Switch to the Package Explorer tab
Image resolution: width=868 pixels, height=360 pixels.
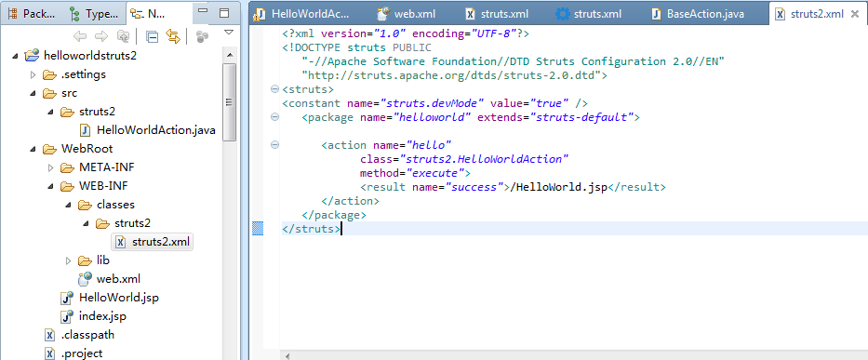coord(33,13)
